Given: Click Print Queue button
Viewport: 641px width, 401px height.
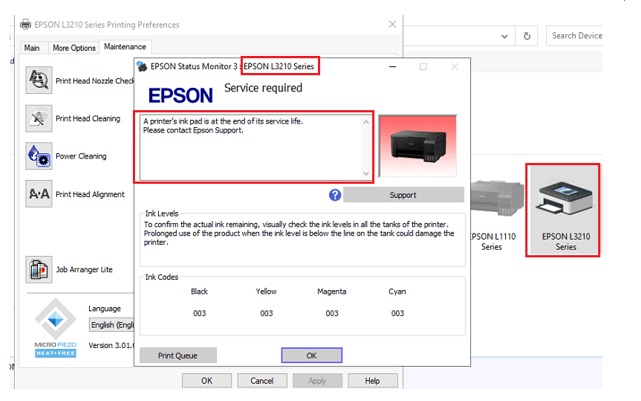Looking at the screenshot, I should 178,356.
